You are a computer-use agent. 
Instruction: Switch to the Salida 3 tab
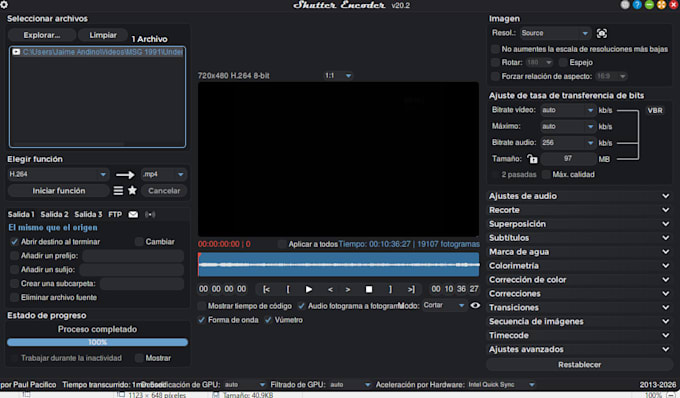tap(88, 215)
